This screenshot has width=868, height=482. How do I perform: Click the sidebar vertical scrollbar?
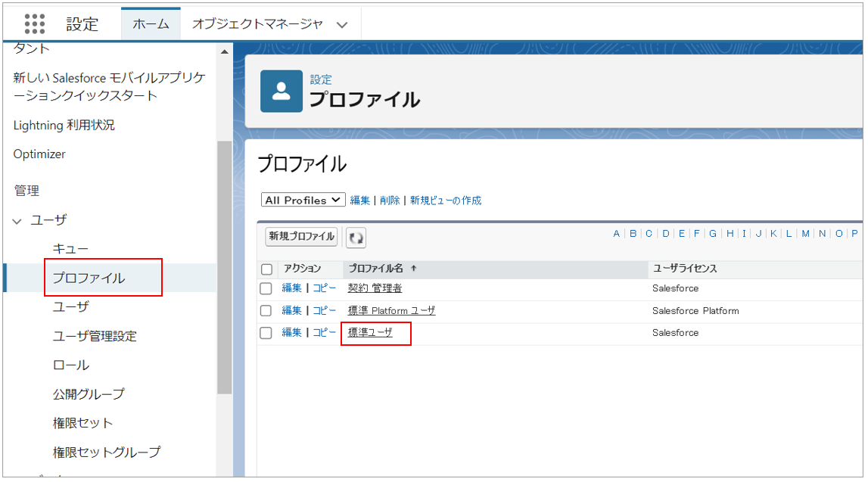pyautogui.click(x=224, y=265)
